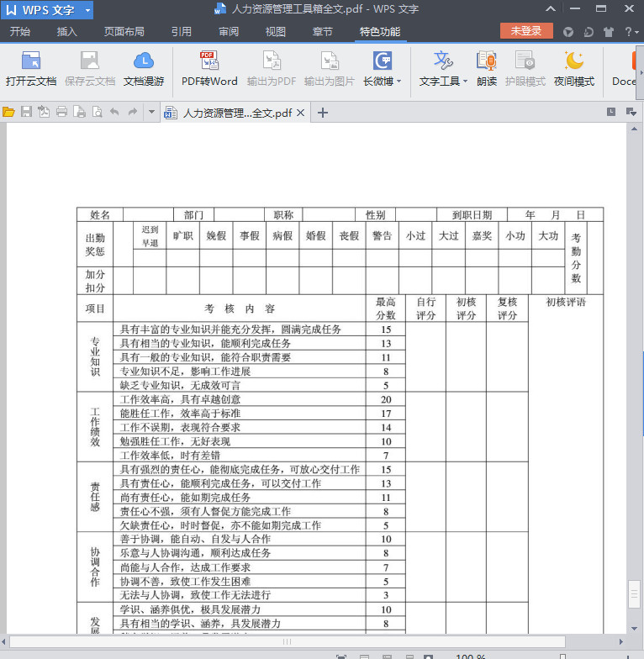
Task: Go to the 审阅 tab
Action: click(x=229, y=32)
